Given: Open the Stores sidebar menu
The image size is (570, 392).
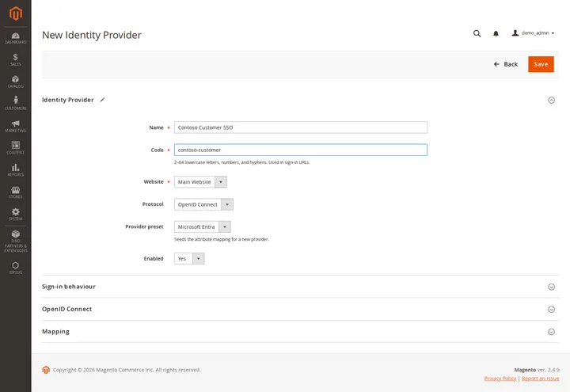Looking at the screenshot, I should click(x=16, y=192).
